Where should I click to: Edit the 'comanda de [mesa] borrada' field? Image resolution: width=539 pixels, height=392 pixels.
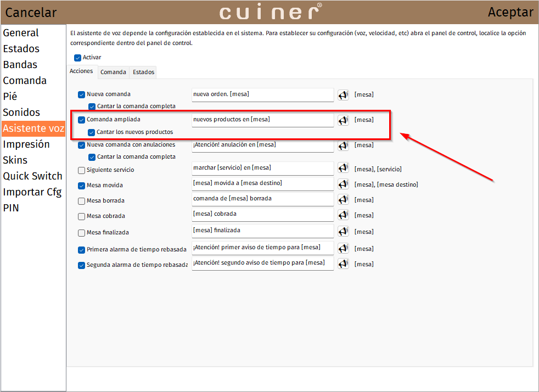[262, 199]
